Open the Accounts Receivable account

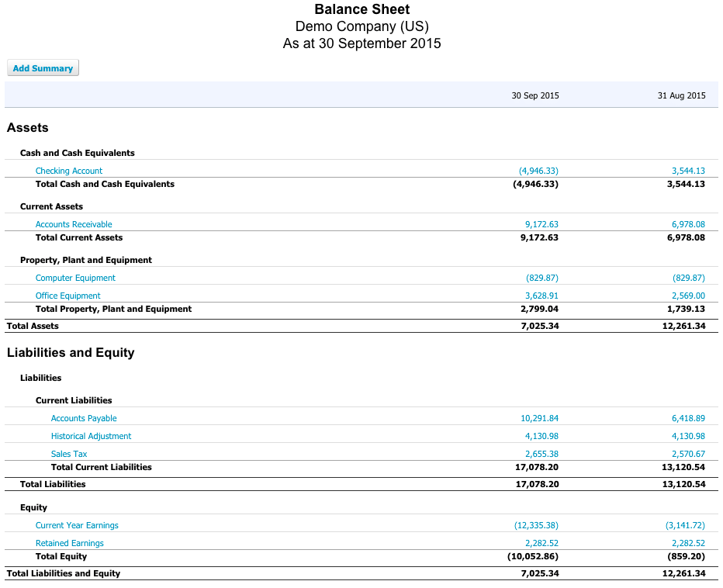(74, 223)
